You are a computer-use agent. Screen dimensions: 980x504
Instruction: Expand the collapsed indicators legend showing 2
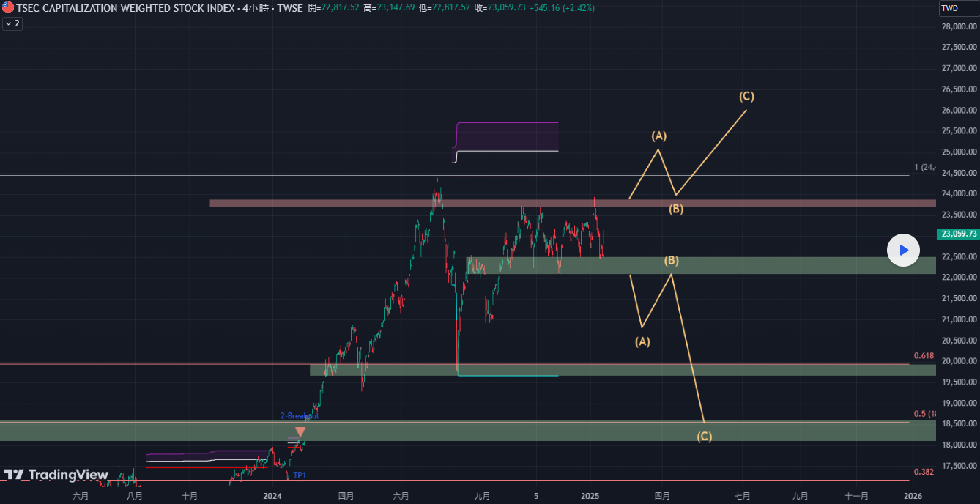[x=12, y=23]
